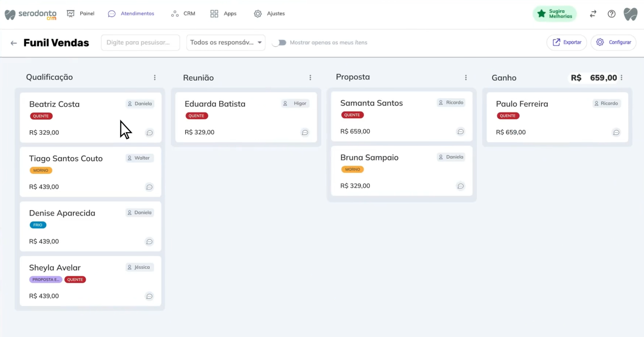The image size is (644, 337).
Task: Click the Sugira Melhorias button
Action: click(555, 14)
